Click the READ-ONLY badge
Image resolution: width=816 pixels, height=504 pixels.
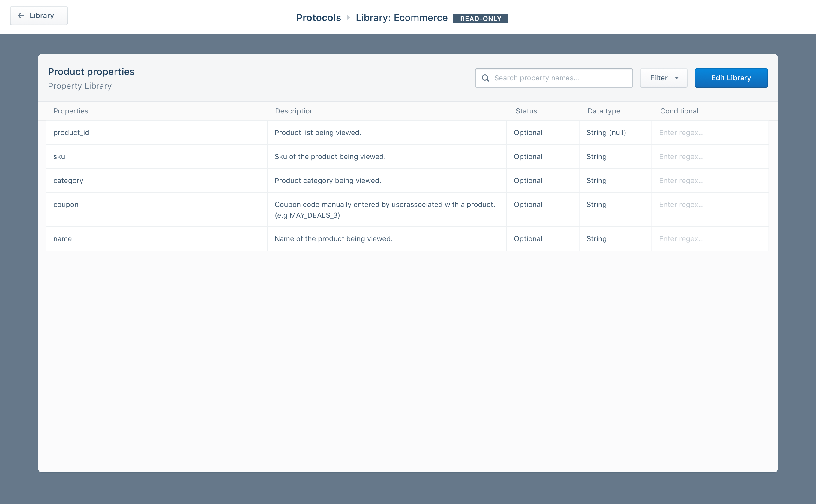pos(480,19)
